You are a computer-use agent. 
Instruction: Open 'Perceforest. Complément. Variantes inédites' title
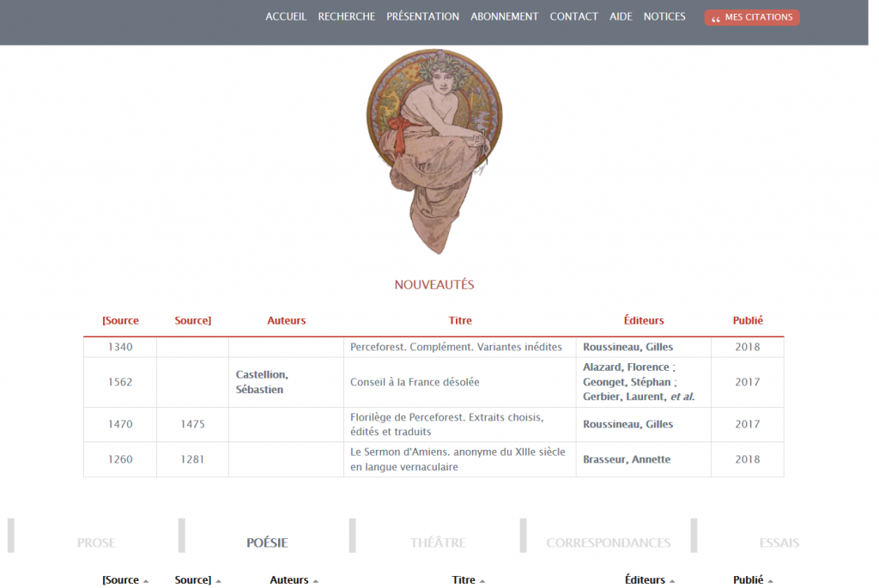click(456, 347)
